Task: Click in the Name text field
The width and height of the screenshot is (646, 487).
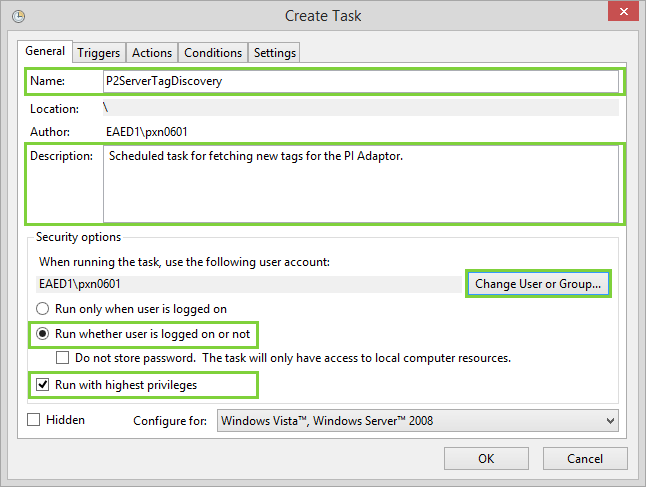Action: [360, 81]
